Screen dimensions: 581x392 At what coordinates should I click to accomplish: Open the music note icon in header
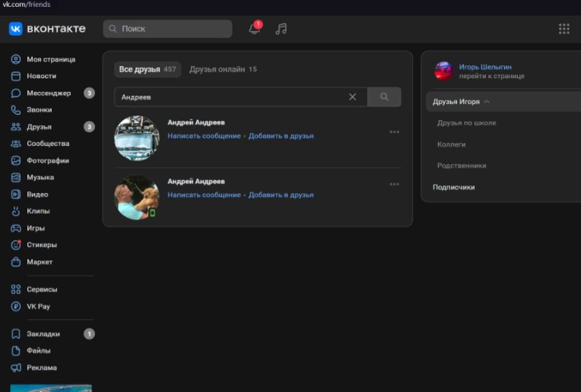click(281, 29)
